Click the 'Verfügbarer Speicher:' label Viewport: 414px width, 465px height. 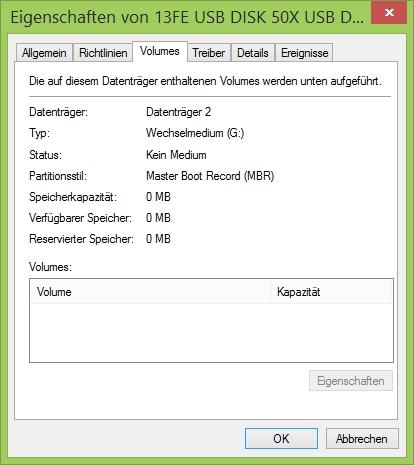pos(80,218)
